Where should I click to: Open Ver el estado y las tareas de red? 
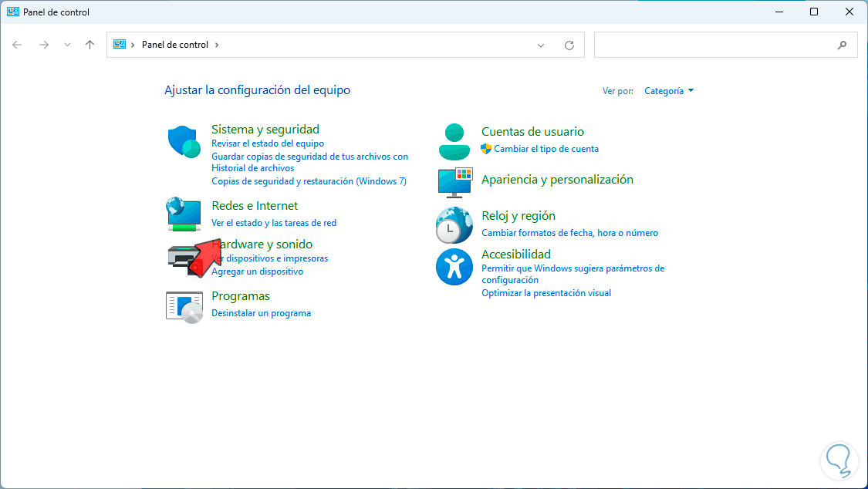click(x=273, y=223)
